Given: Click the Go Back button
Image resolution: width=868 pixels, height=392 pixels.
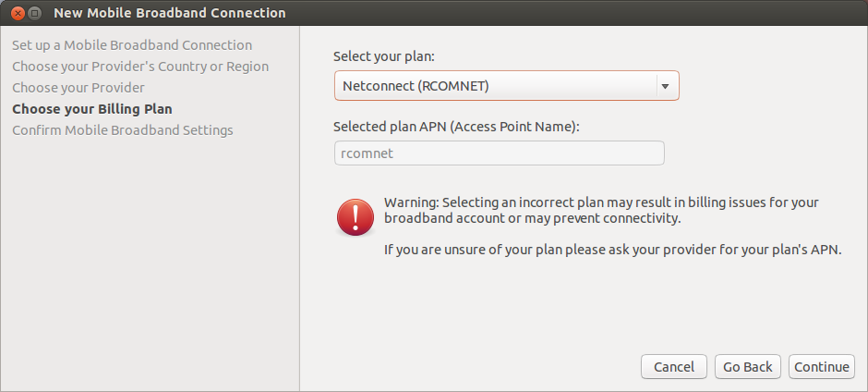Looking at the screenshot, I should 747,367.
